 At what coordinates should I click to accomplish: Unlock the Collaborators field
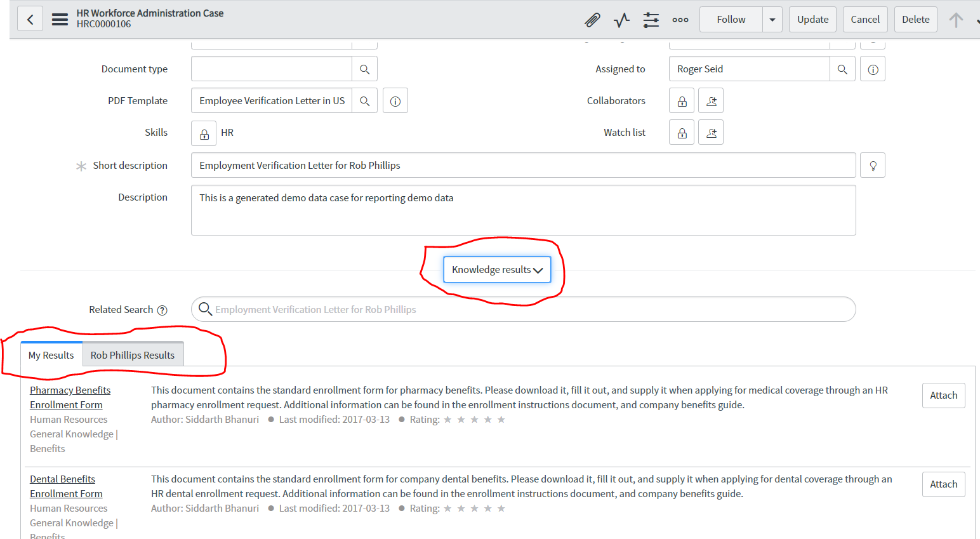(x=682, y=100)
